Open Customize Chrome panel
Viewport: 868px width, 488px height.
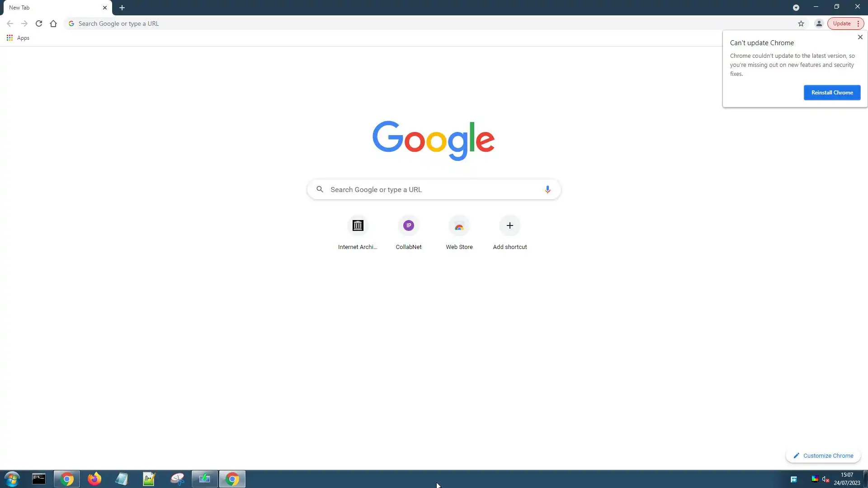(823, 455)
